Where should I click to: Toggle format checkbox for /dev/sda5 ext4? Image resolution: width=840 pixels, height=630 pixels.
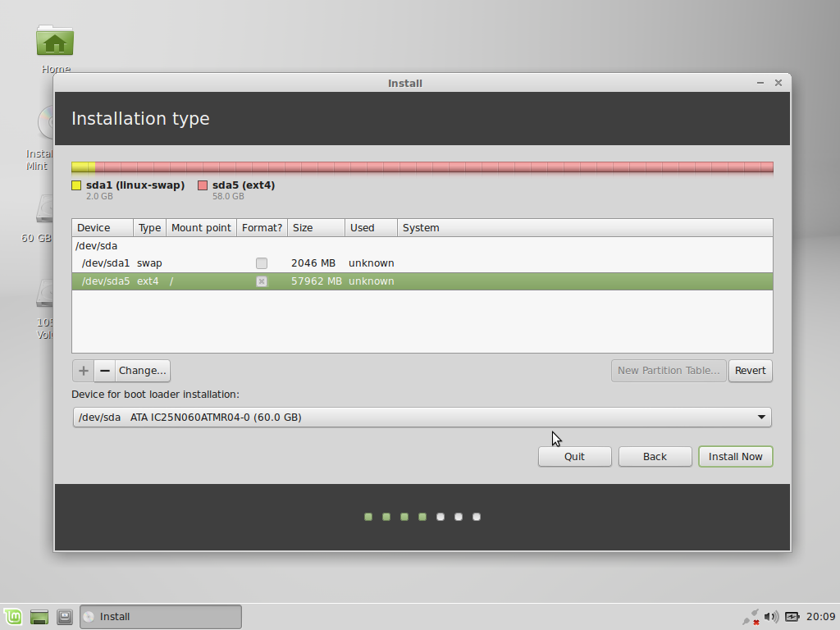[262, 281]
